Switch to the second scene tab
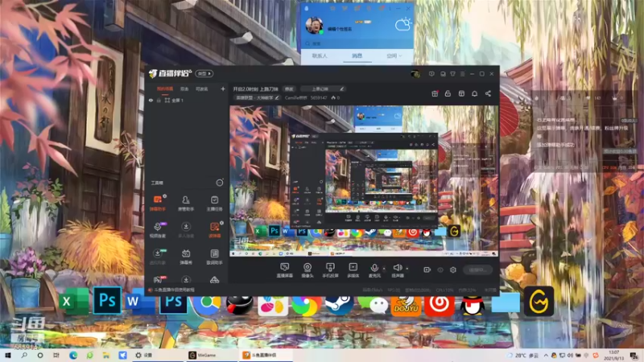 point(184,88)
